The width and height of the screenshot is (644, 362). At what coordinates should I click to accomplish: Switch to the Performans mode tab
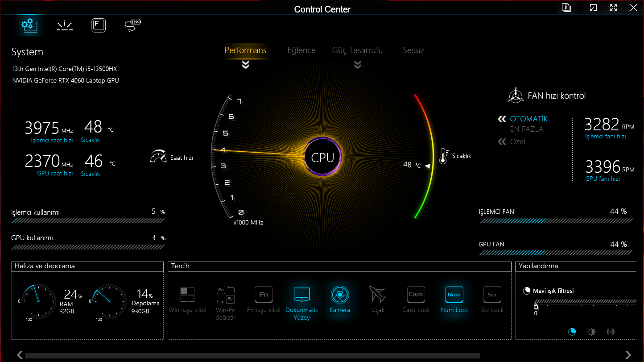(245, 50)
